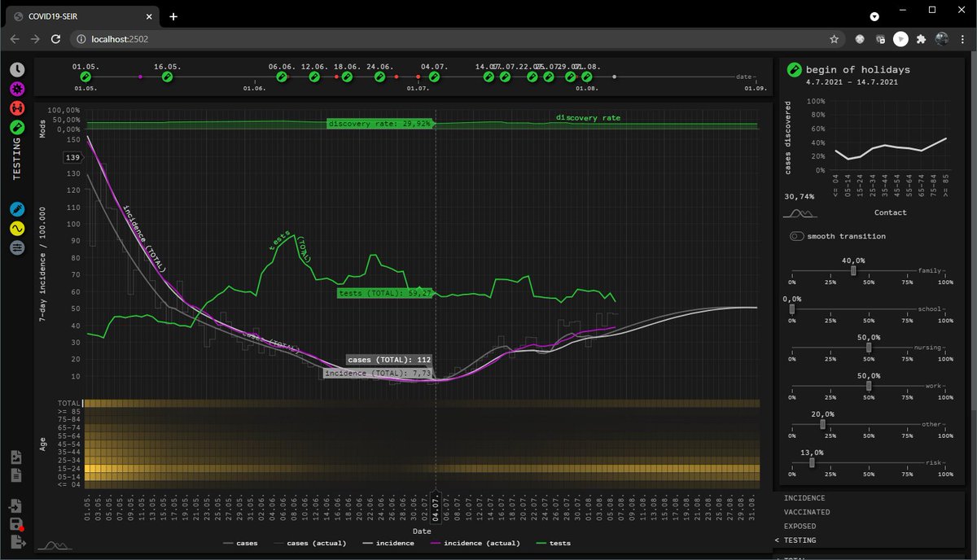This screenshot has height=560, width=977.
Task: Go back in browser history
Action: coord(15,38)
